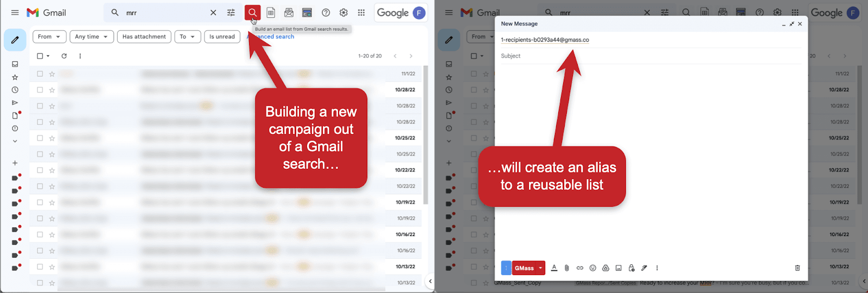The image size is (868, 293).
Task: Open main menu hamburger in left window
Action: pyautogui.click(x=15, y=12)
